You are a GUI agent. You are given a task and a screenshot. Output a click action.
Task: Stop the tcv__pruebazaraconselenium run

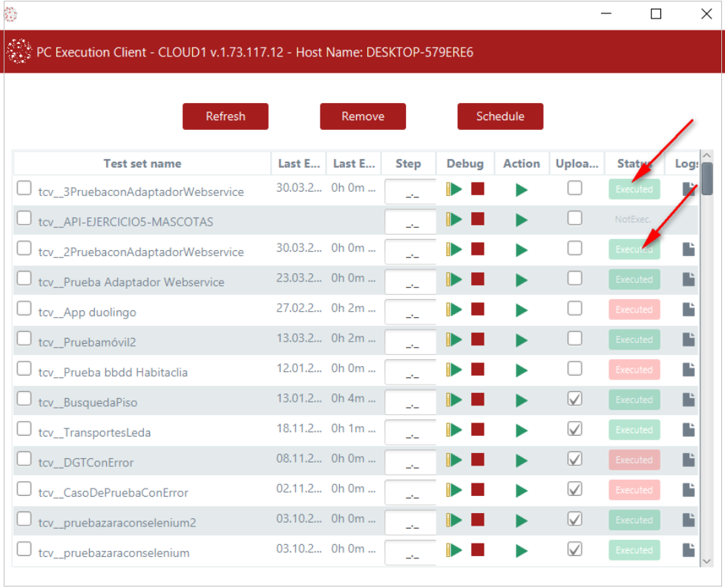tap(478, 549)
